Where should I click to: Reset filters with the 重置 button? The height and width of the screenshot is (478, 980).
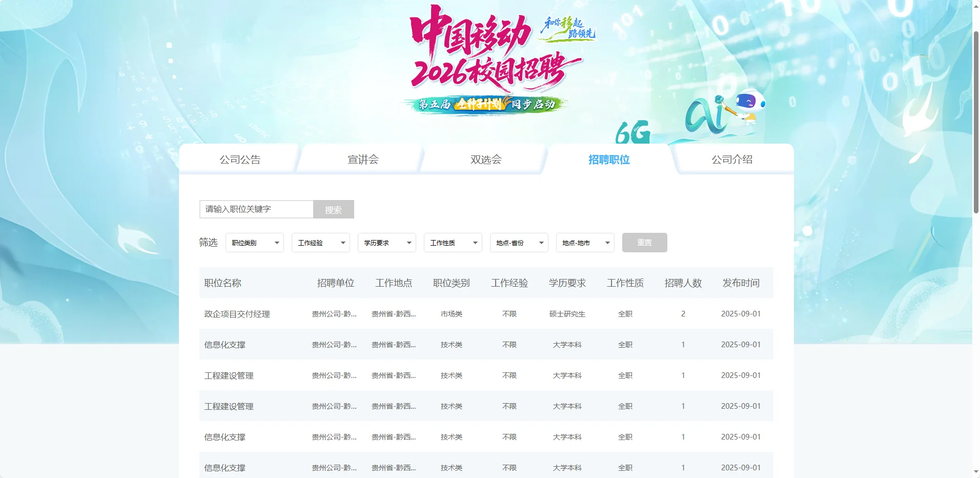click(645, 243)
